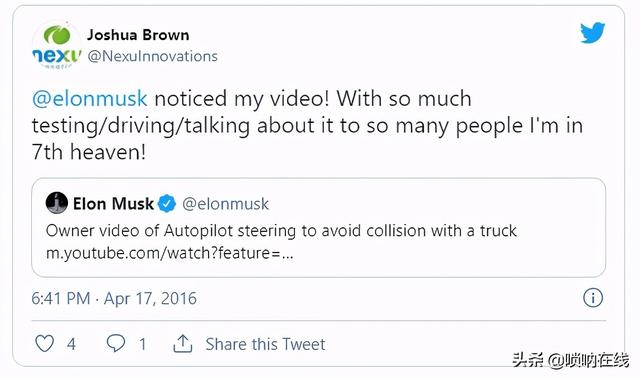640x379 pixels.
Task: Click the reply count of 1
Action: point(142,344)
